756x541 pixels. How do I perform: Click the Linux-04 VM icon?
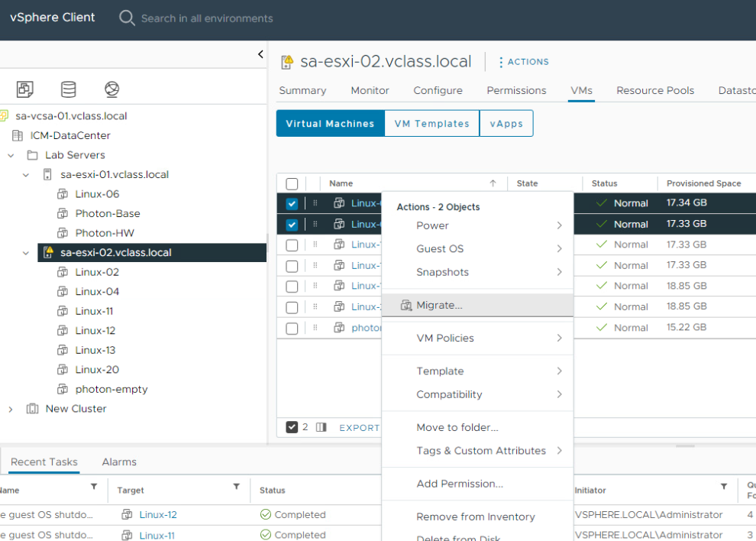pos(62,291)
